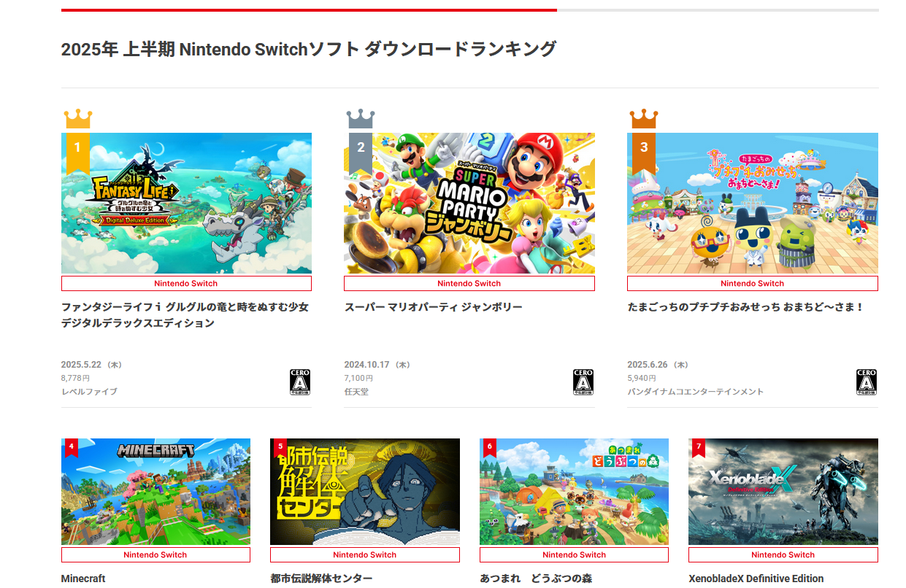Viewport: 906px width, 588px height.
Task: Click the gold crown above rank 1
Action: pos(78,119)
